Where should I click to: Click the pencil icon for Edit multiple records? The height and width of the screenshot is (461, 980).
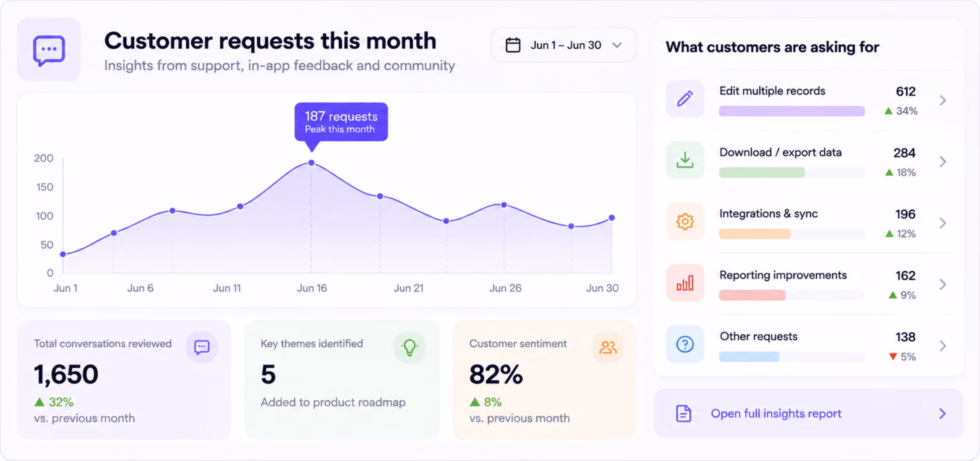pos(685,99)
